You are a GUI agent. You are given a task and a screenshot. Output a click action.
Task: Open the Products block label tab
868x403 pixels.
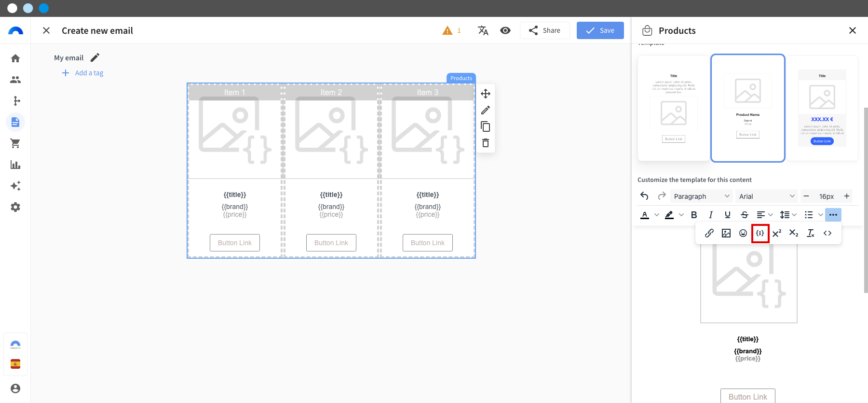pyautogui.click(x=461, y=78)
